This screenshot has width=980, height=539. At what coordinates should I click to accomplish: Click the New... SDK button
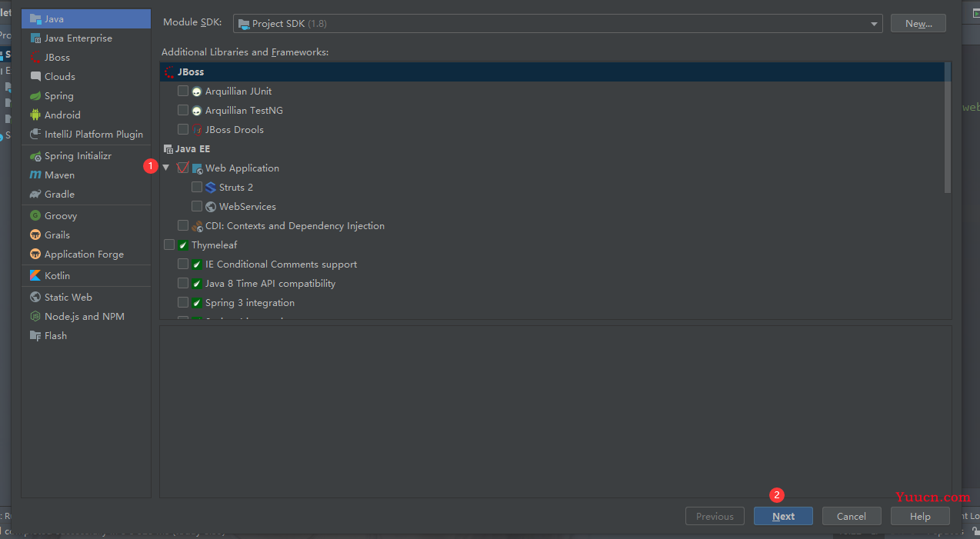point(918,24)
